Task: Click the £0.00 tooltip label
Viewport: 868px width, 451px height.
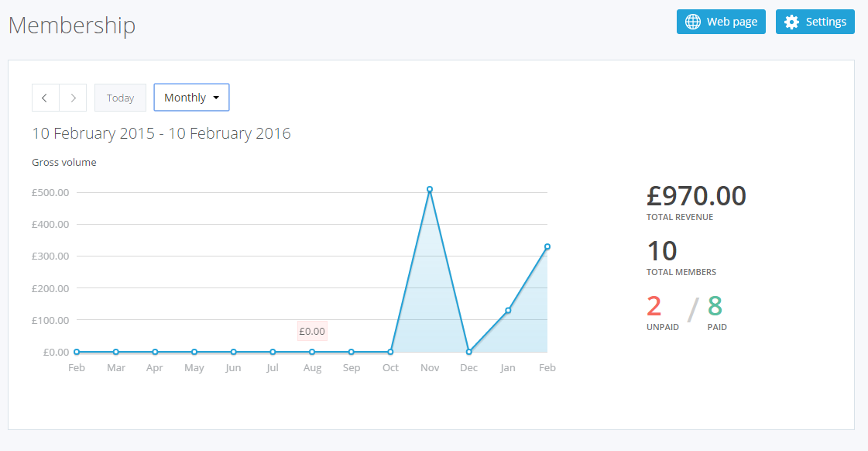Action: [x=312, y=331]
